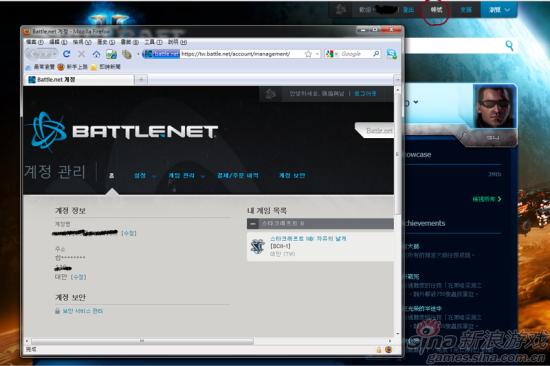Click the bookmark star in address bar

[x=308, y=54]
